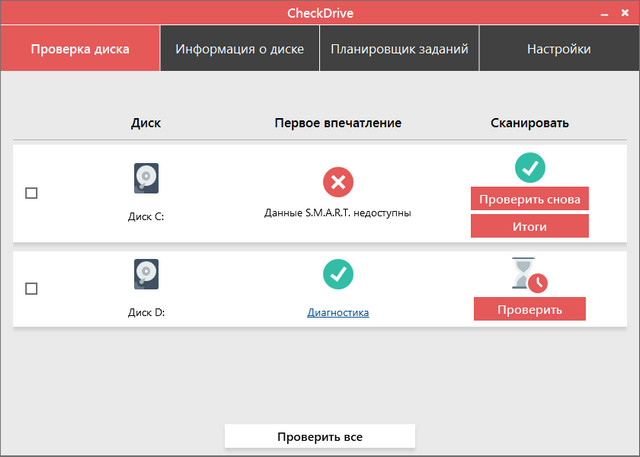The height and width of the screenshot is (457, 640).
Task: Click the red X error icon for Disk C:
Action: click(x=338, y=182)
